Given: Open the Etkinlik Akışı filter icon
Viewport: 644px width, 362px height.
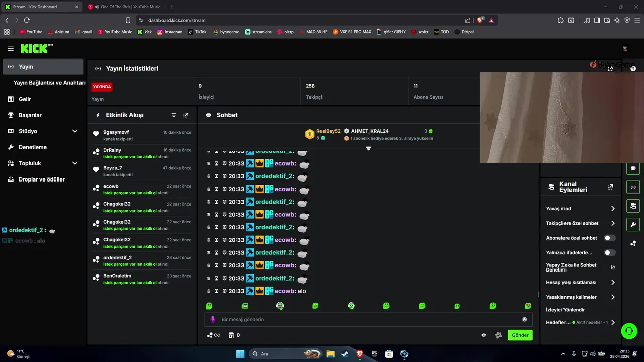Looking at the screenshot, I should point(174,115).
